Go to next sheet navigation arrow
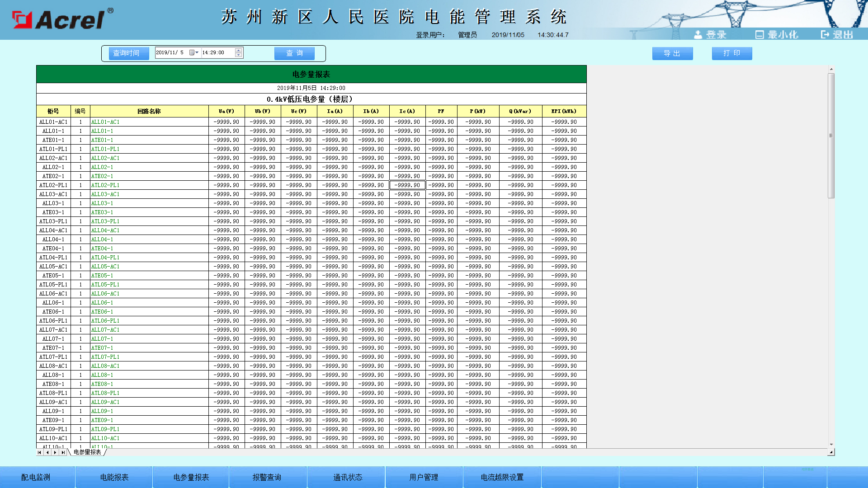The image size is (868, 488). tap(55, 452)
